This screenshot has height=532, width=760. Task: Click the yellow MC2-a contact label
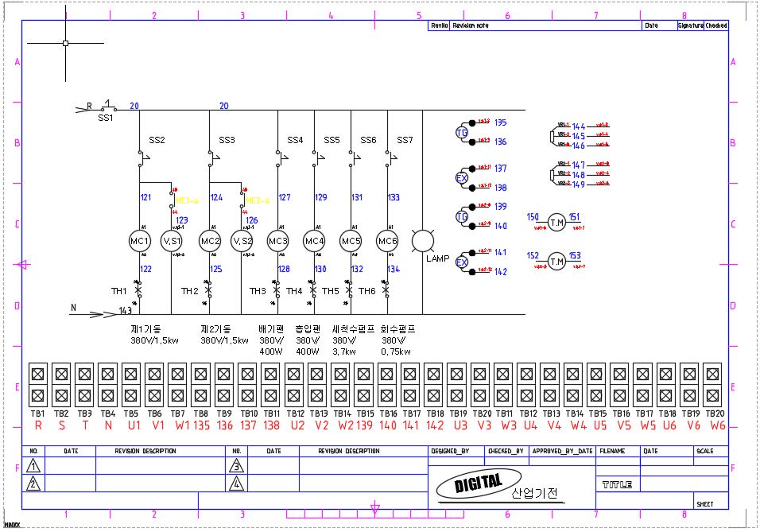click(258, 200)
